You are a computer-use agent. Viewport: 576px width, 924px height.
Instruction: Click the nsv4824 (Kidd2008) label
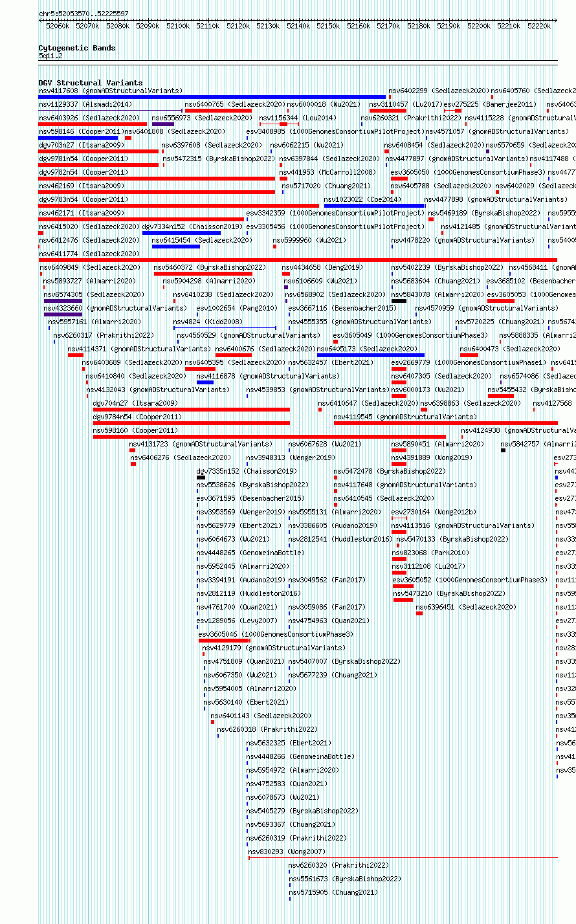click(x=208, y=322)
